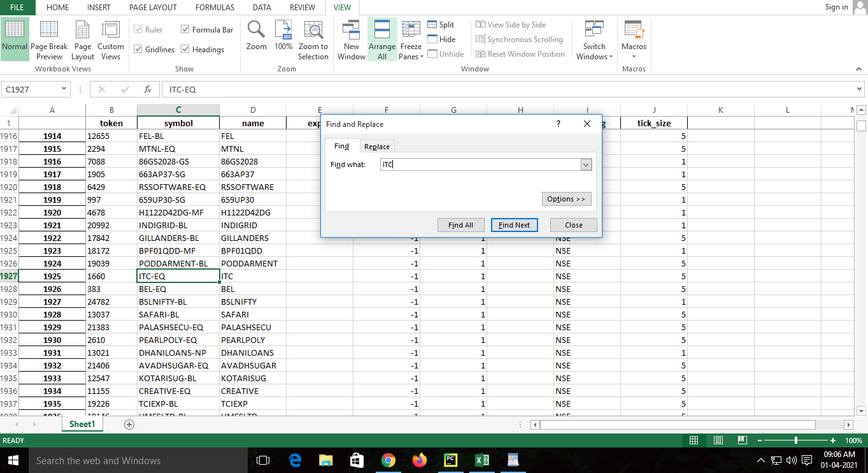Image resolution: width=868 pixels, height=473 pixels.
Task: Open Excel from the taskbar
Action: click(x=482, y=460)
